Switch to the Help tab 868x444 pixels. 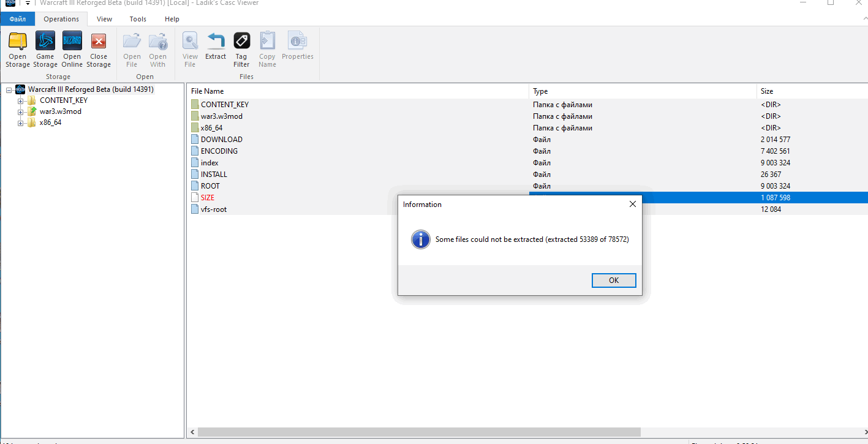coord(172,19)
